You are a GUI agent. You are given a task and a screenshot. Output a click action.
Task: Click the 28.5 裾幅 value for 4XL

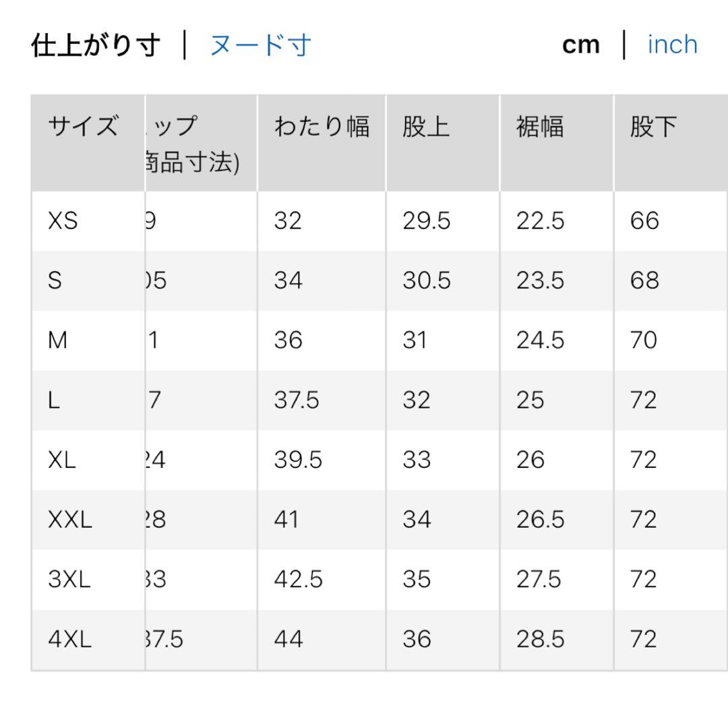tap(541, 639)
